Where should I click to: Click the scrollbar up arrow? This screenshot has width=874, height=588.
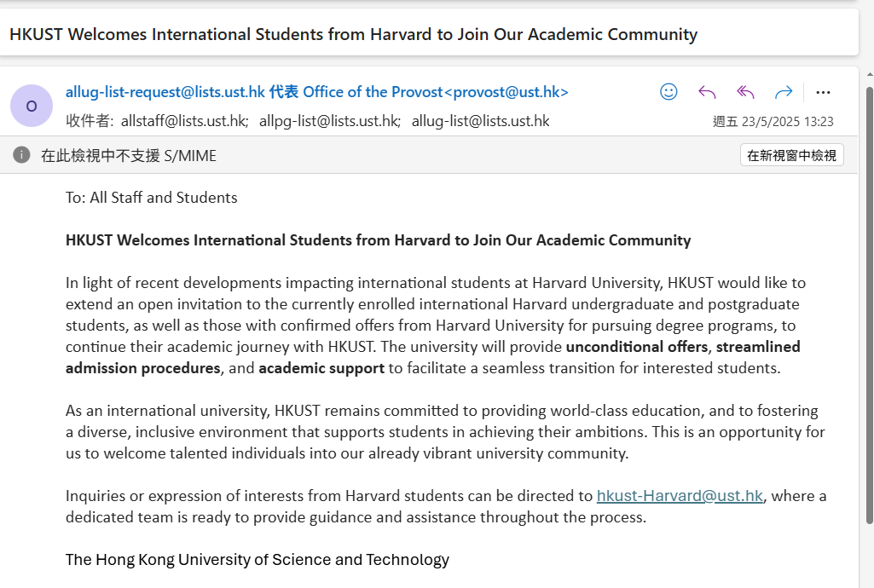coord(870,74)
